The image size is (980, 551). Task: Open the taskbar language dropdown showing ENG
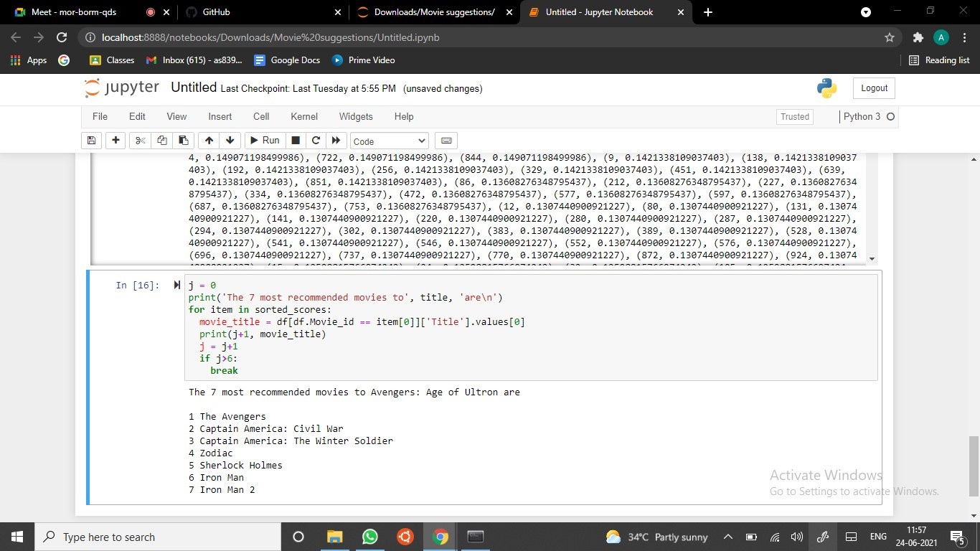click(877, 537)
